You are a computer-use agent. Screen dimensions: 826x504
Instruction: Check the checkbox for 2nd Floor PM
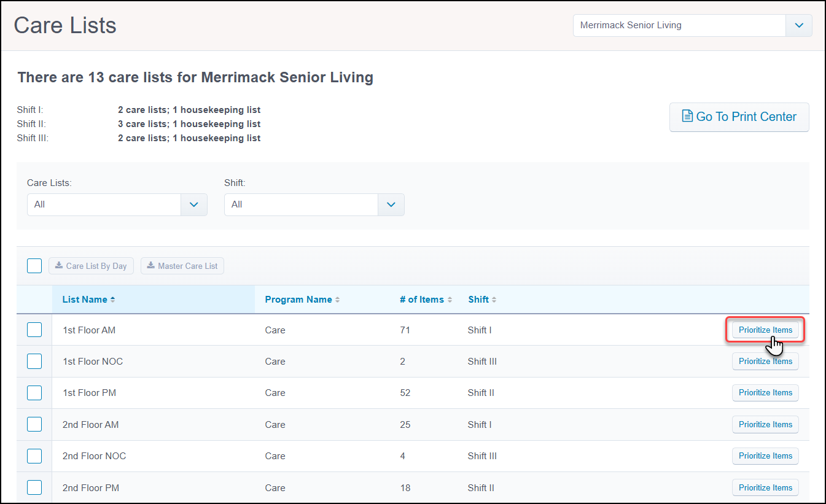coord(34,487)
